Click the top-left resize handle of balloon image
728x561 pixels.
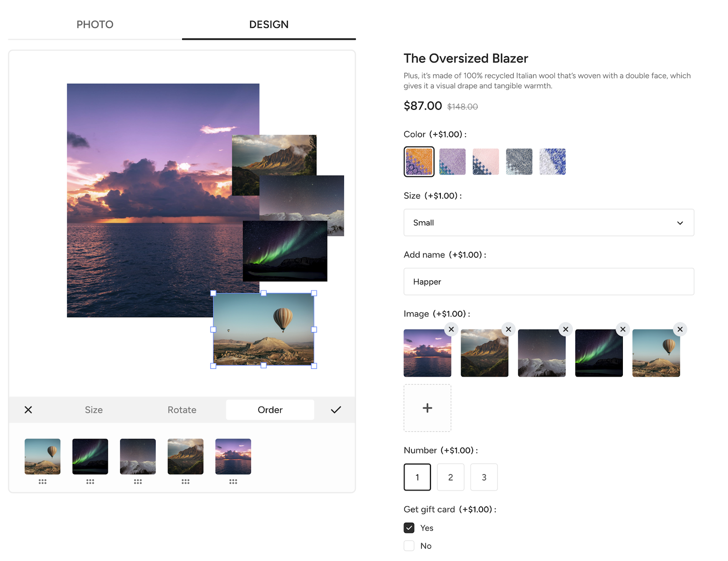pos(213,293)
